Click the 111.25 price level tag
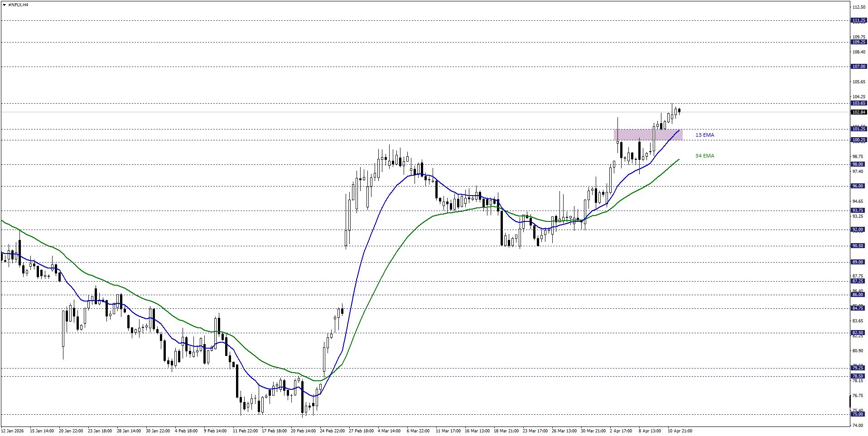 858,20
